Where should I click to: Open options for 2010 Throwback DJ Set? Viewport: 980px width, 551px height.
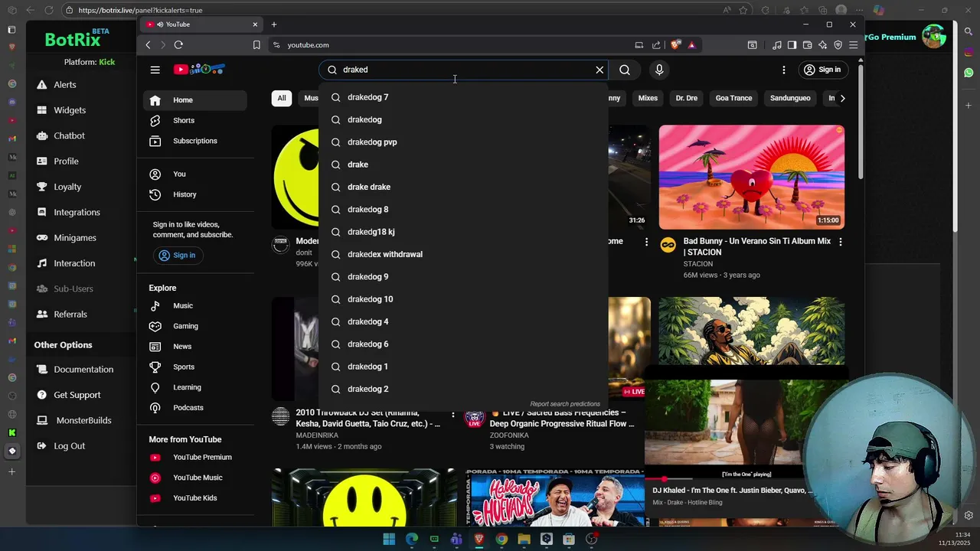pyautogui.click(x=452, y=414)
